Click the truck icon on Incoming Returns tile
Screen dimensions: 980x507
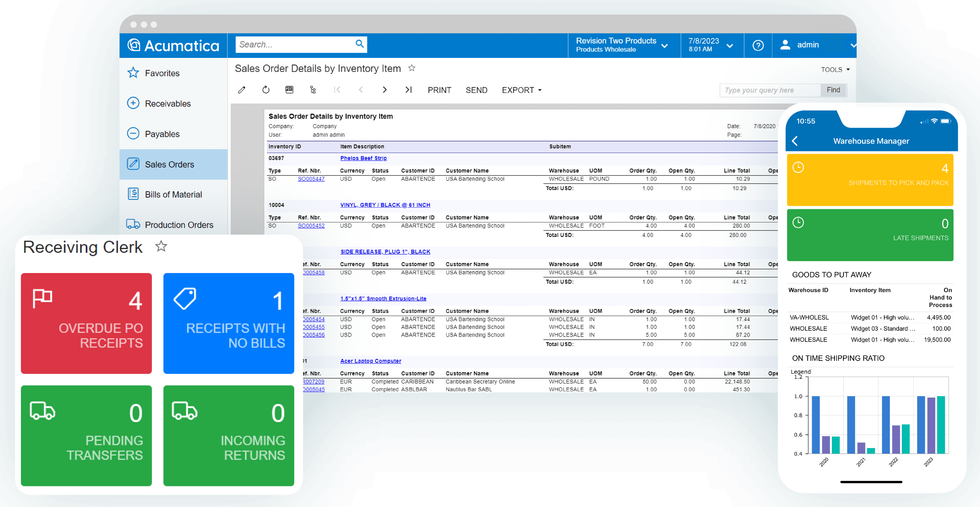[185, 411]
